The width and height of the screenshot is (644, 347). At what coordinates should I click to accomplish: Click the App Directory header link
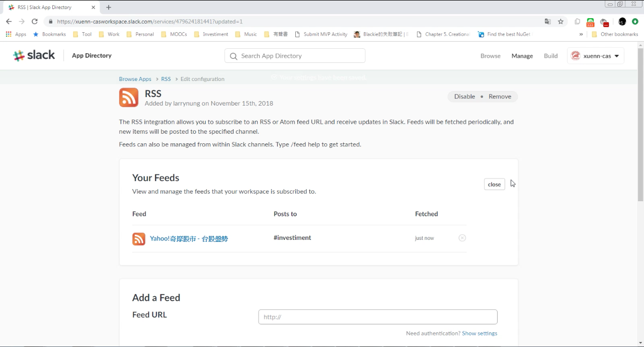(92, 55)
